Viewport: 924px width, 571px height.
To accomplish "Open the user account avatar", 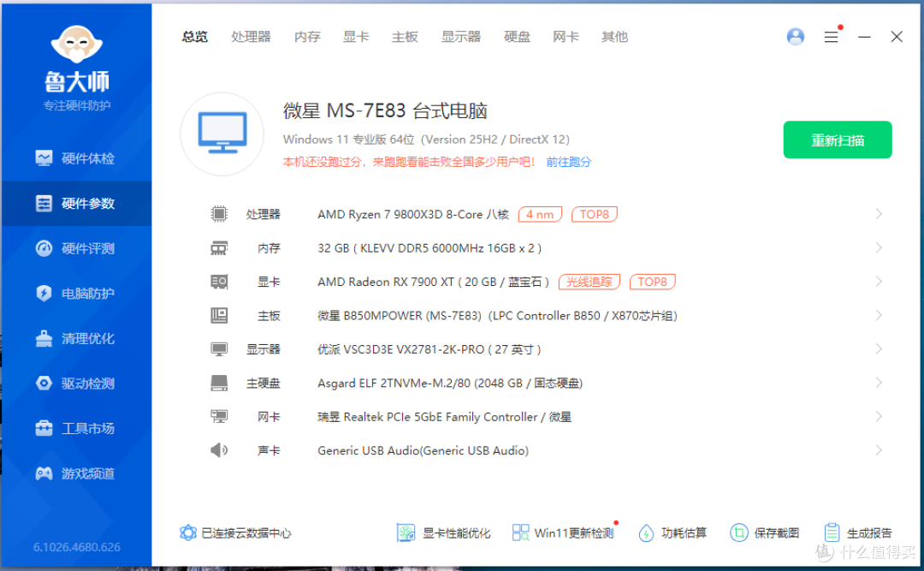I will [x=796, y=37].
